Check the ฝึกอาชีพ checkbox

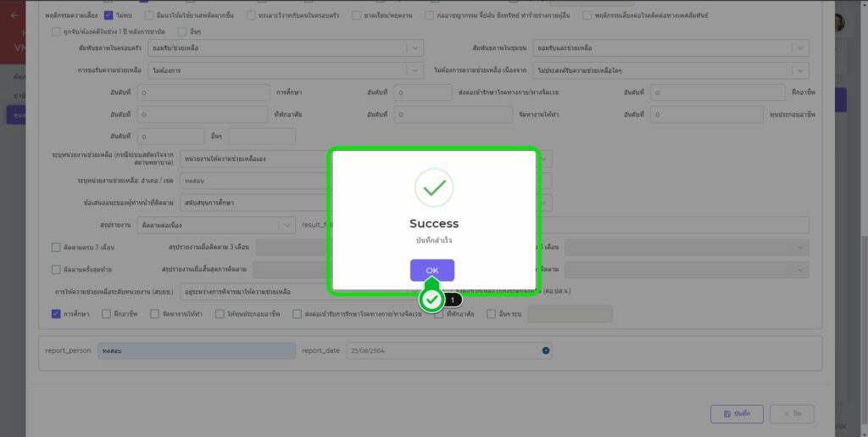[106, 313]
